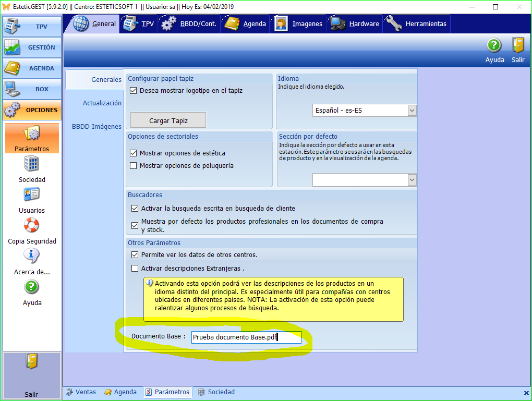Open the Sociedad building icon in sidebar
This screenshot has height=401, width=532.
pyautogui.click(x=31, y=164)
